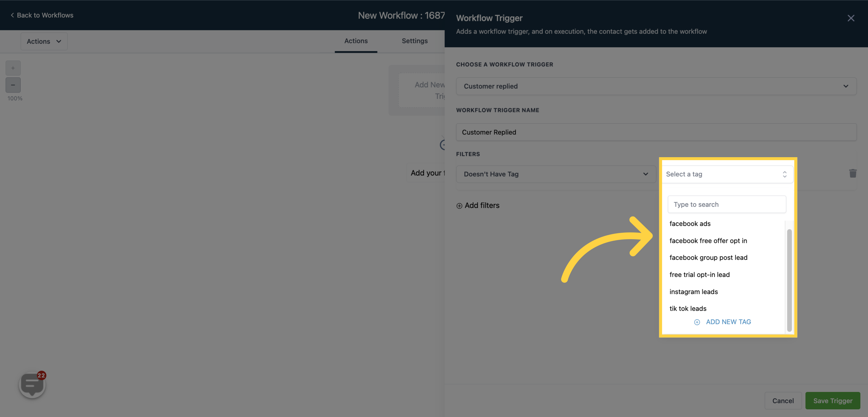Switch to the Settings tab
The width and height of the screenshot is (868, 417).
click(415, 41)
